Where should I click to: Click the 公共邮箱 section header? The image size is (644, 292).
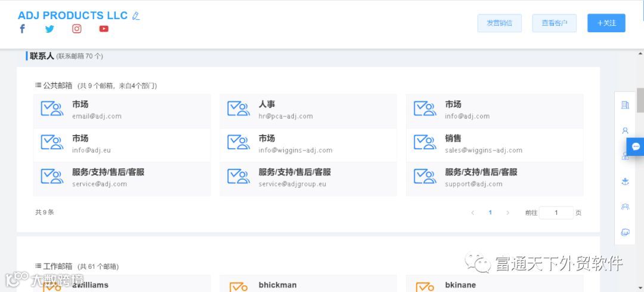pos(58,86)
